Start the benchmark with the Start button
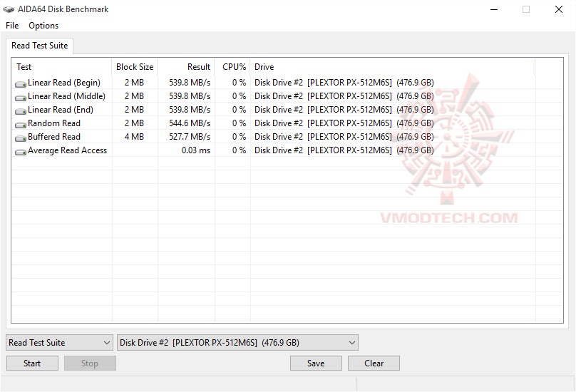 [x=32, y=363]
